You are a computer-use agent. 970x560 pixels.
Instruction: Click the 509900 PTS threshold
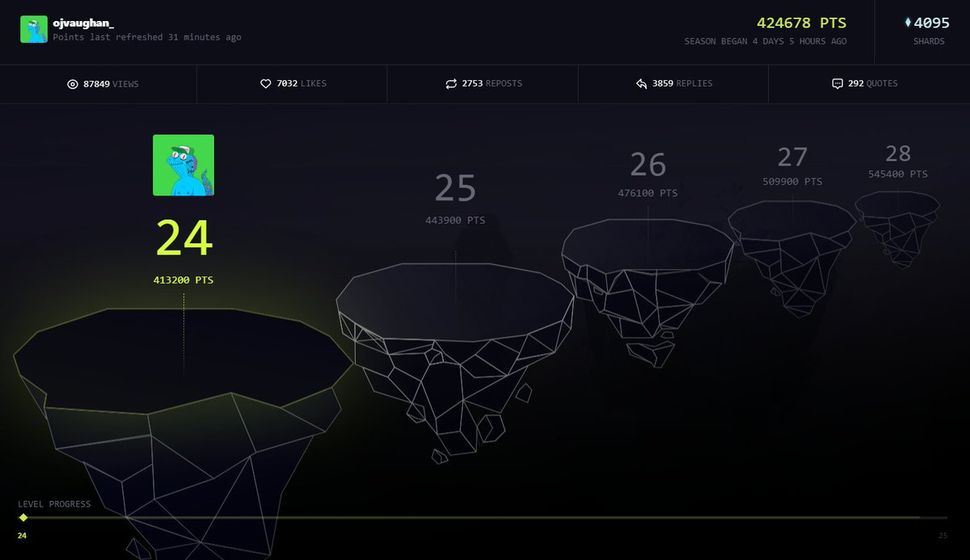792,182
